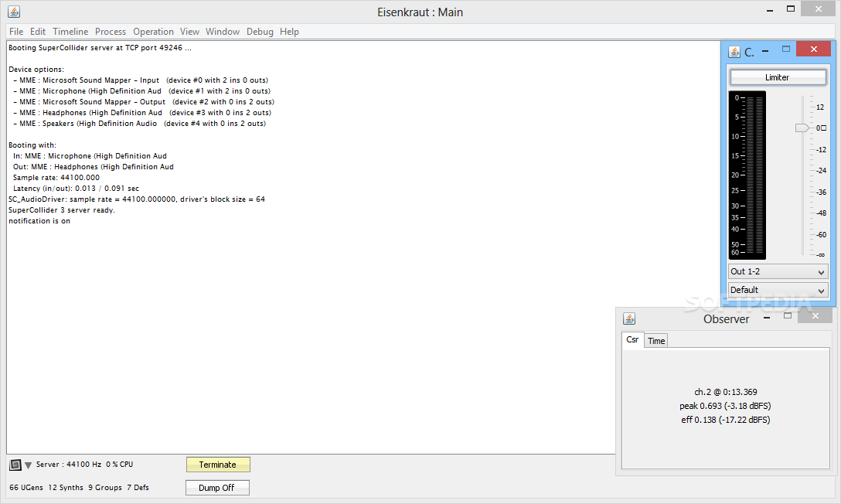The height and width of the screenshot is (504, 841).
Task: Open the Debug menu
Action: click(x=260, y=32)
